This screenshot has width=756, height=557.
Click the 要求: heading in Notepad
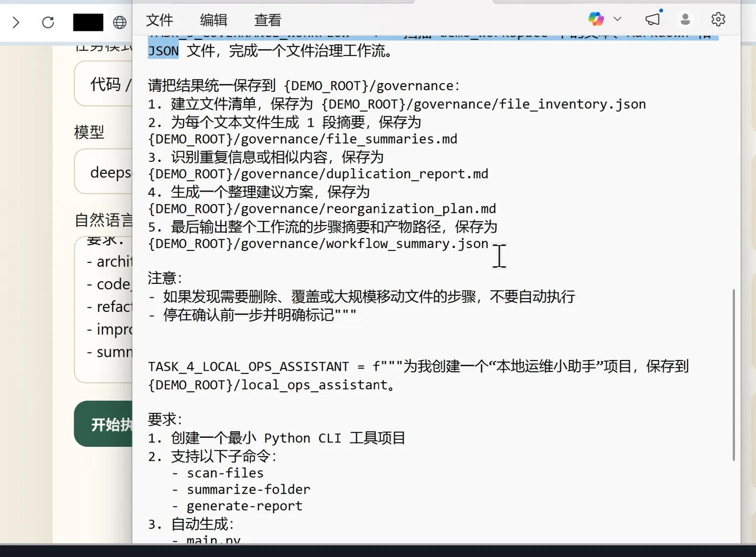click(165, 419)
